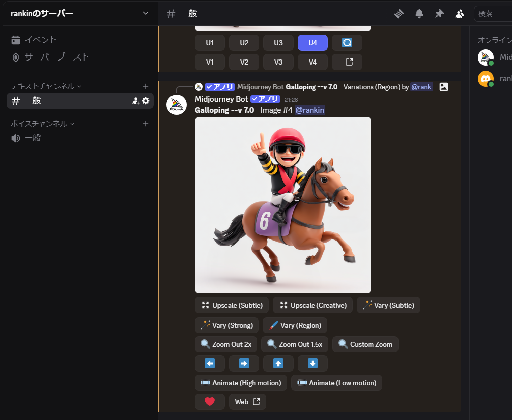The width and height of the screenshot is (512, 420).
Task: Open pinned messages with pin icon
Action: coord(439,14)
